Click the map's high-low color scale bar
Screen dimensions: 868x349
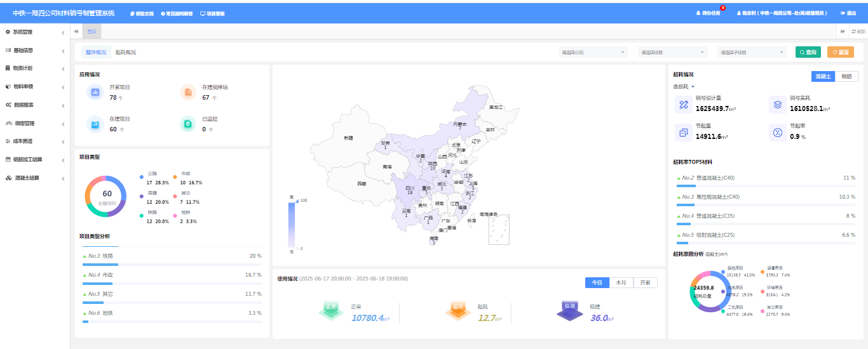[292, 223]
